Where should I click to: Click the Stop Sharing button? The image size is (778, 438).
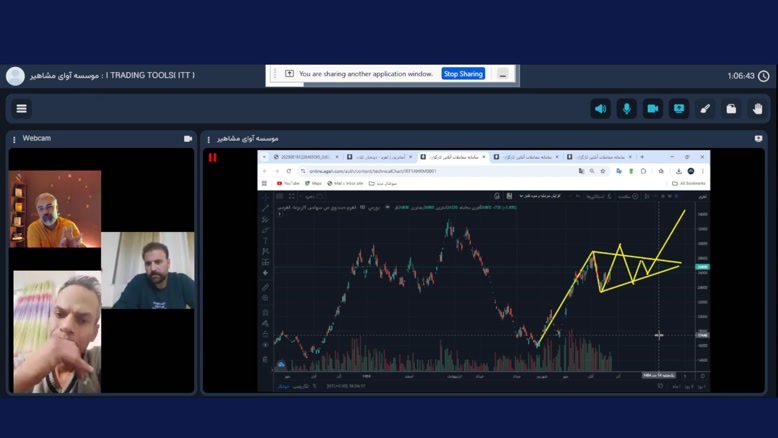pos(463,74)
